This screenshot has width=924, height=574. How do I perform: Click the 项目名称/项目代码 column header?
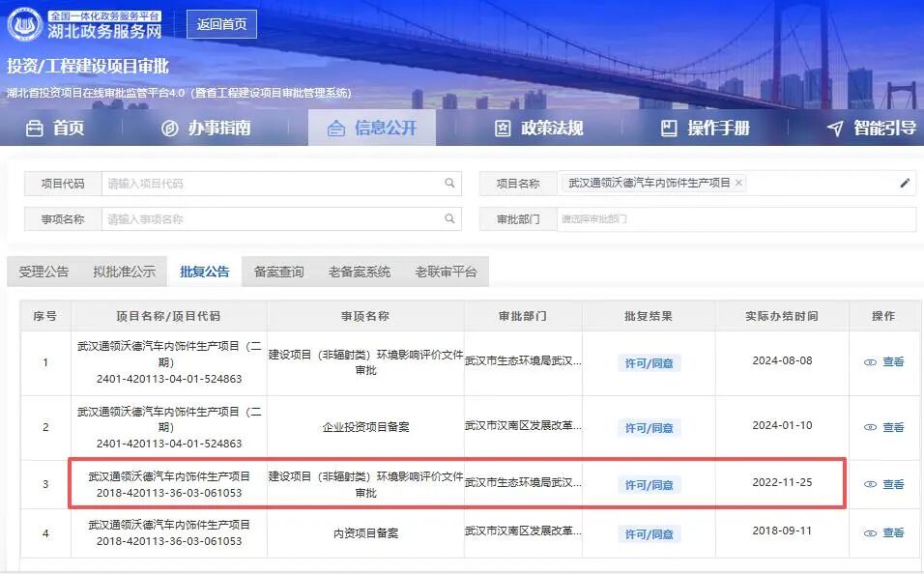[168, 316]
